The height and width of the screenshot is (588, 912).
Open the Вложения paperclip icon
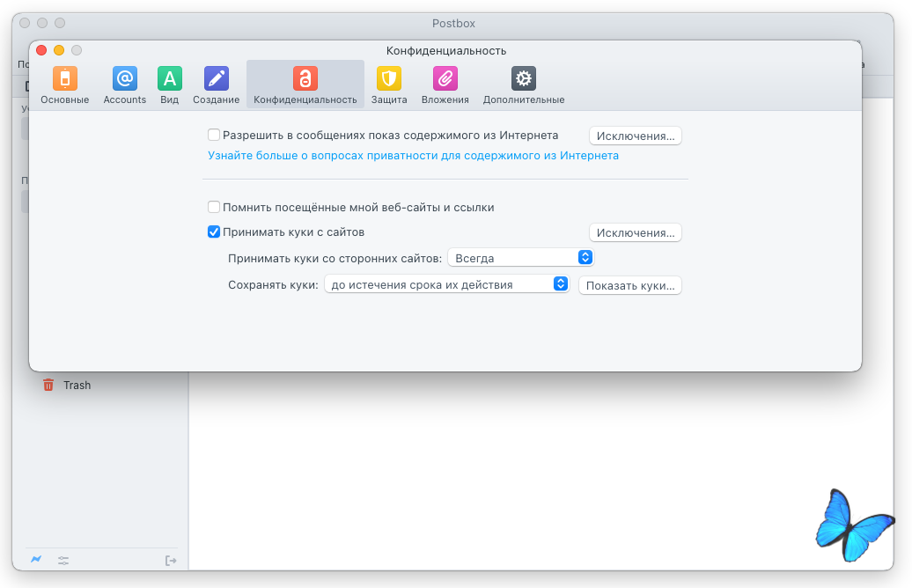tap(445, 78)
